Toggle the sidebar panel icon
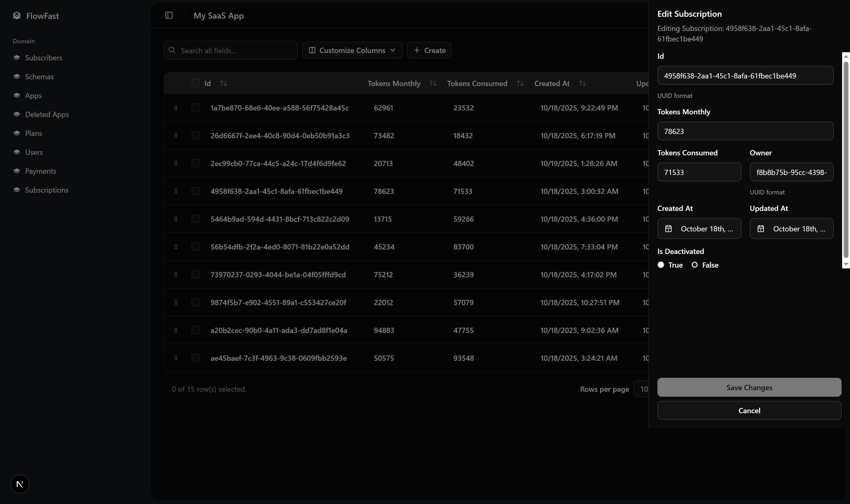This screenshot has height=504, width=850. pyautogui.click(x=169, y=15)
